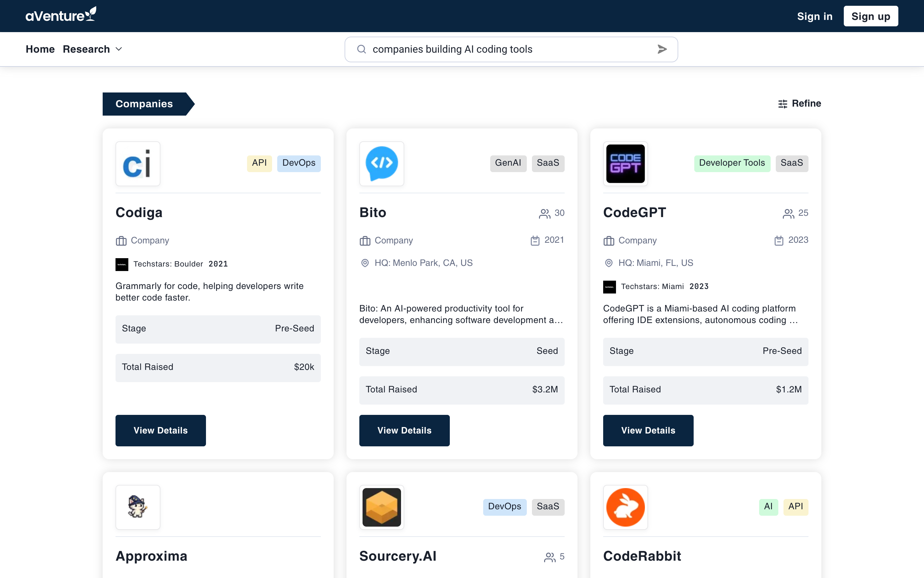This screenshot has width=924, height=578.
Task: Click Bito's HQ location pin icon
Action: pyautogui.click(x=365, y=263)
